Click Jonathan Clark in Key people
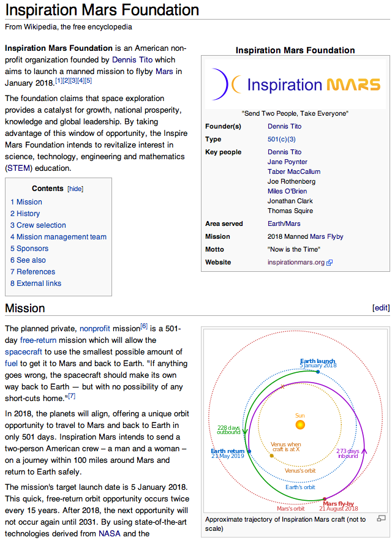392x540 pixels. coord(290,201)
